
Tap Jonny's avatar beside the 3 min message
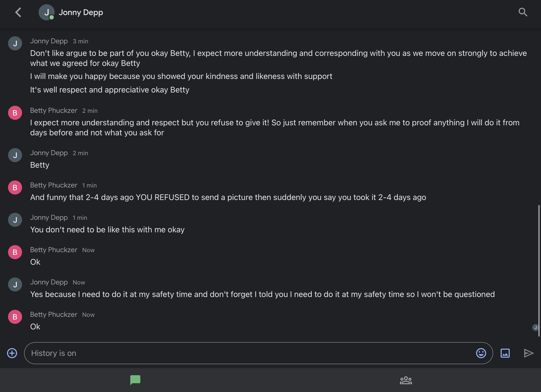point(15,43)
